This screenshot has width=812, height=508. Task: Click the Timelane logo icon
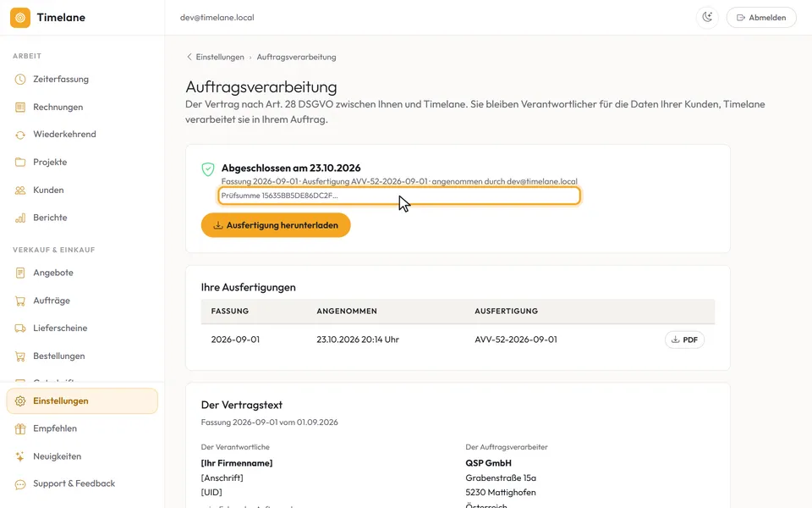click(x=20, y=18)
